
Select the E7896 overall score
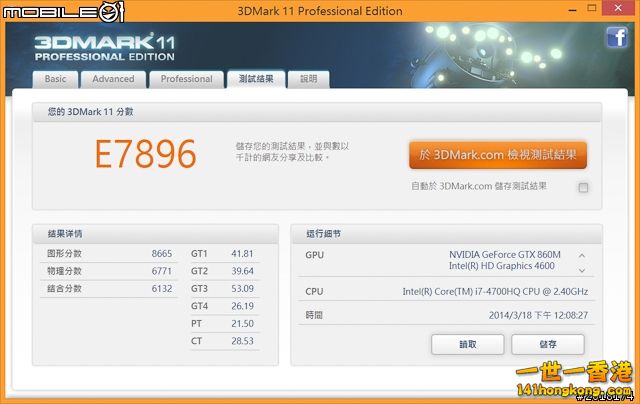(146, 154)
